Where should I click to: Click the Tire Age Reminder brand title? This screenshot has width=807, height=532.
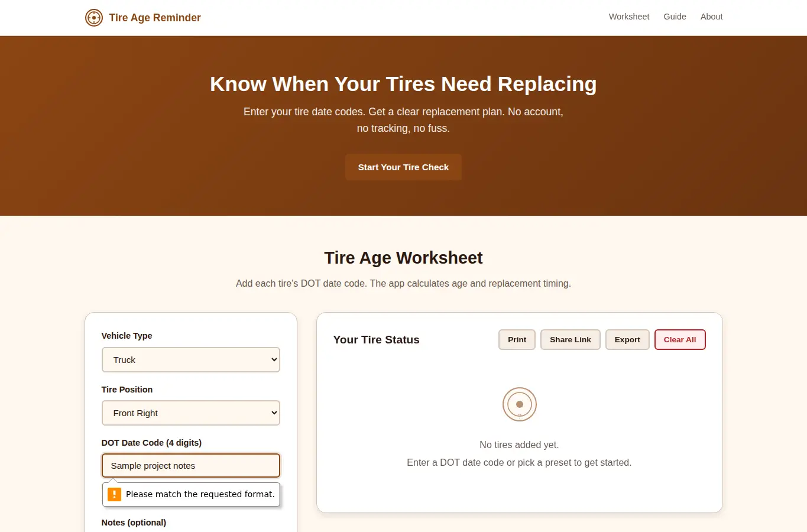(x=155, y=18)
